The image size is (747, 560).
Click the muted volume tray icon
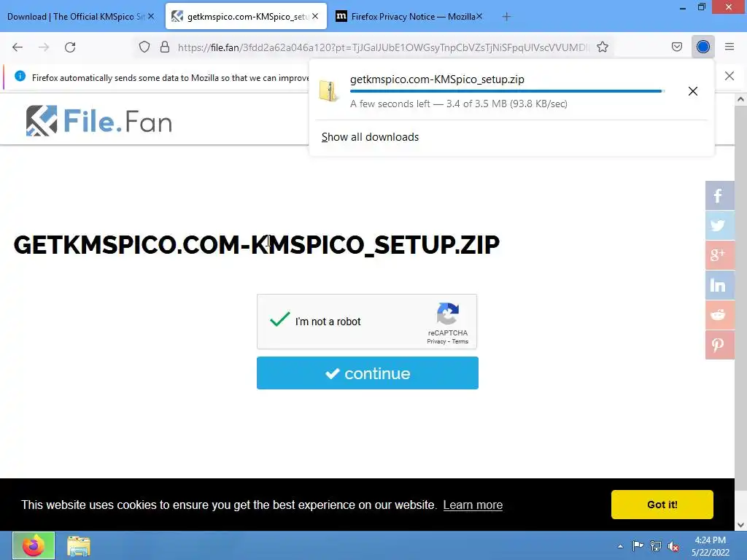[x=673, y=546]
